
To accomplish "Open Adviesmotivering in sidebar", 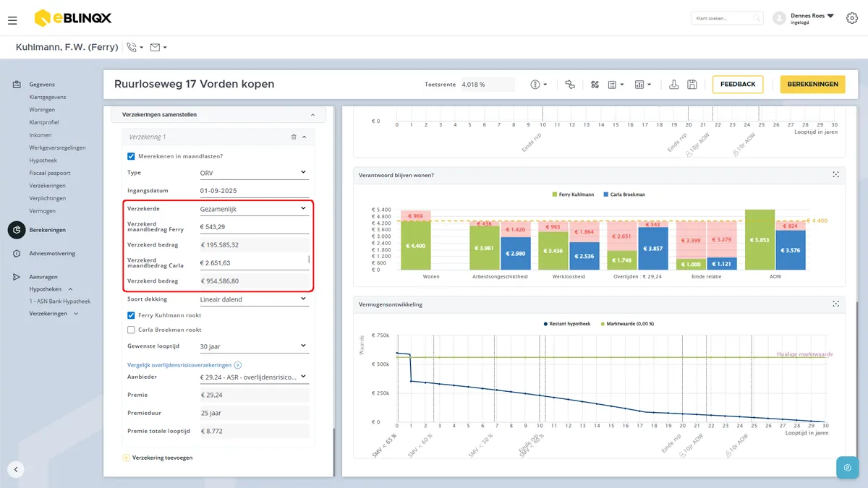I will [52, 254].
